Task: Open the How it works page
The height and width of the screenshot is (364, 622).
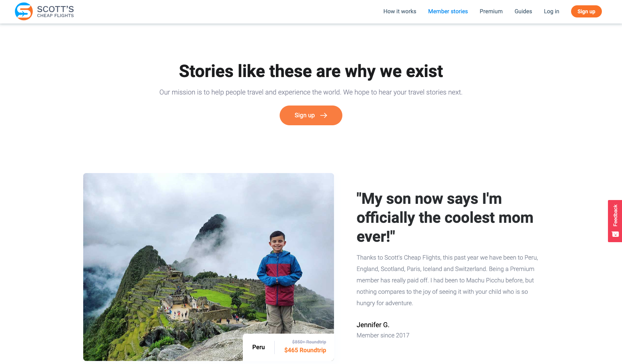Action: pyautogui.click(x=400, y=11)
